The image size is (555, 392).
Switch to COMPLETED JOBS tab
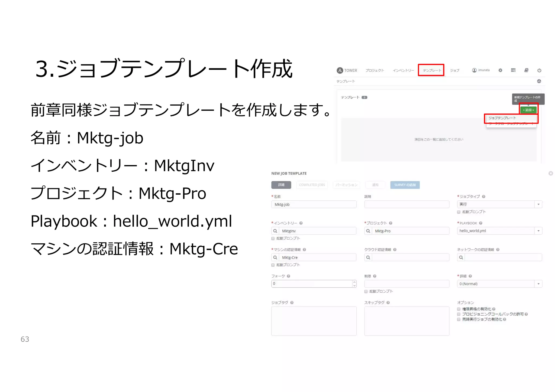coord(312,185)
